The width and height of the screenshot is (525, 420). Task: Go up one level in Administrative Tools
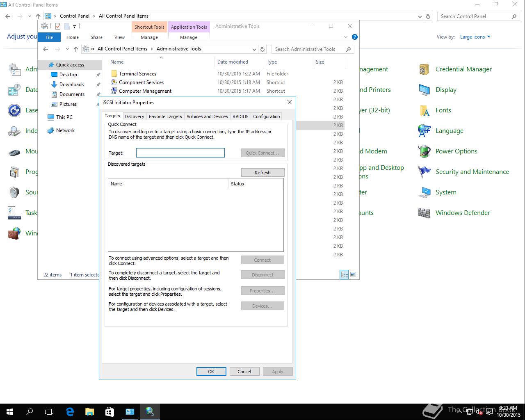click(x=75, y=49)
